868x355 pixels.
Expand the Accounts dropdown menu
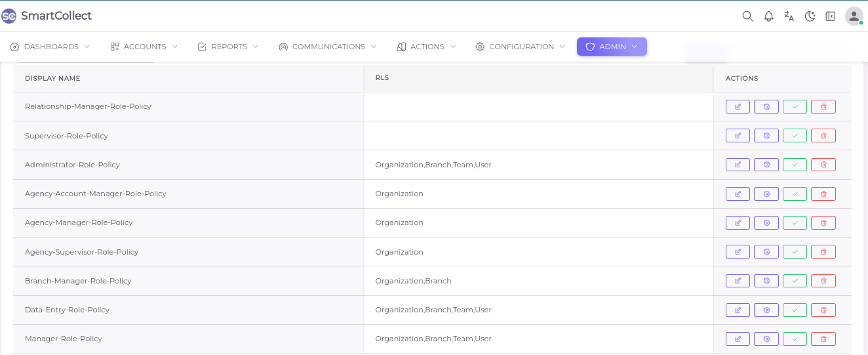[144, 47]
